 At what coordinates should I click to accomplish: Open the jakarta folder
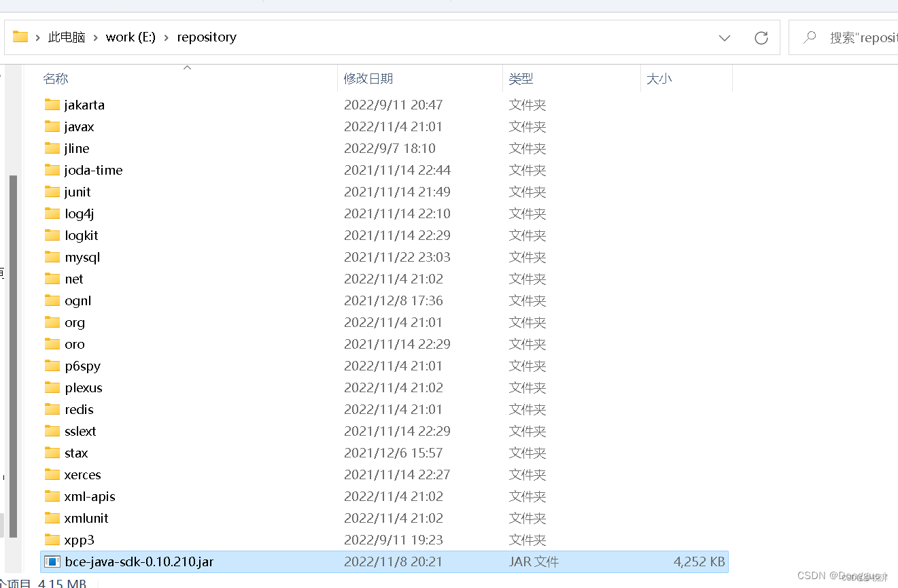86,105
